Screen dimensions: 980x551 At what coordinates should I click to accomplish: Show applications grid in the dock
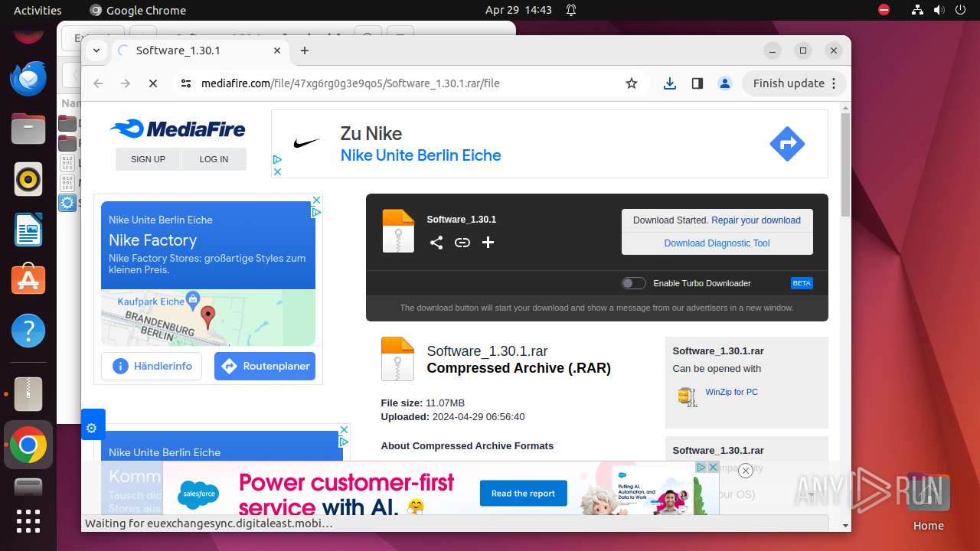pos(28,521)
